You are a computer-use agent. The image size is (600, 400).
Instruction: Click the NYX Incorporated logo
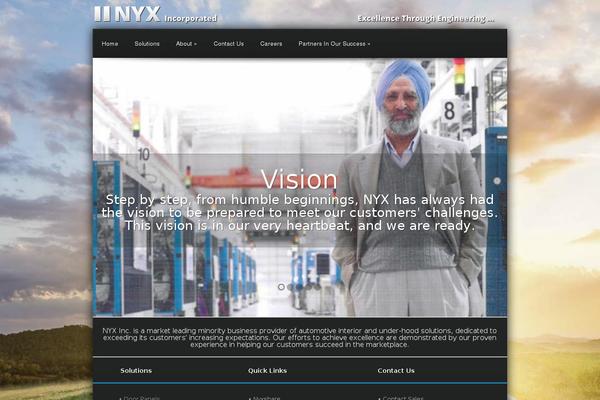156,14
